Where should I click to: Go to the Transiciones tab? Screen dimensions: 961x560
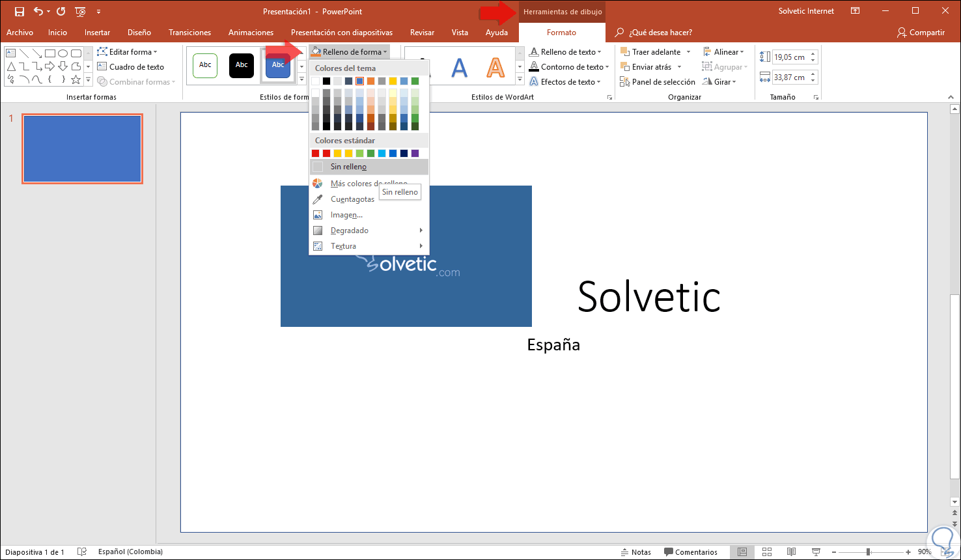[x=189, y=33]
